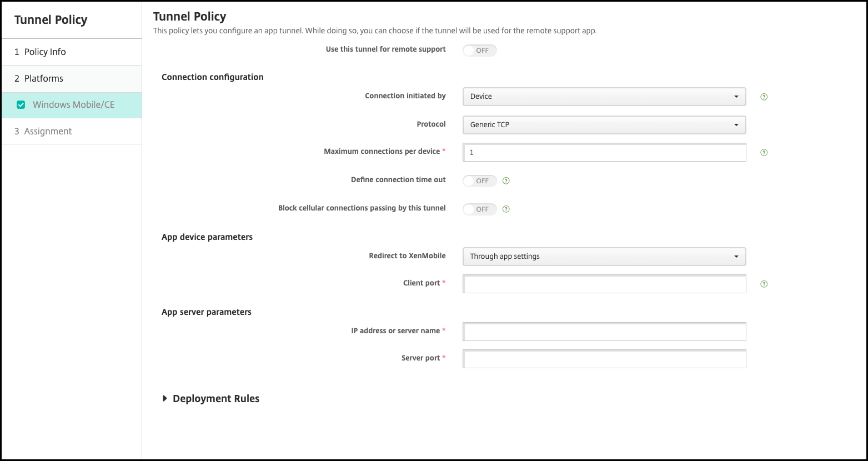Click help icon beside Client port field
868x461 pixels.
(x=764, y=284)
